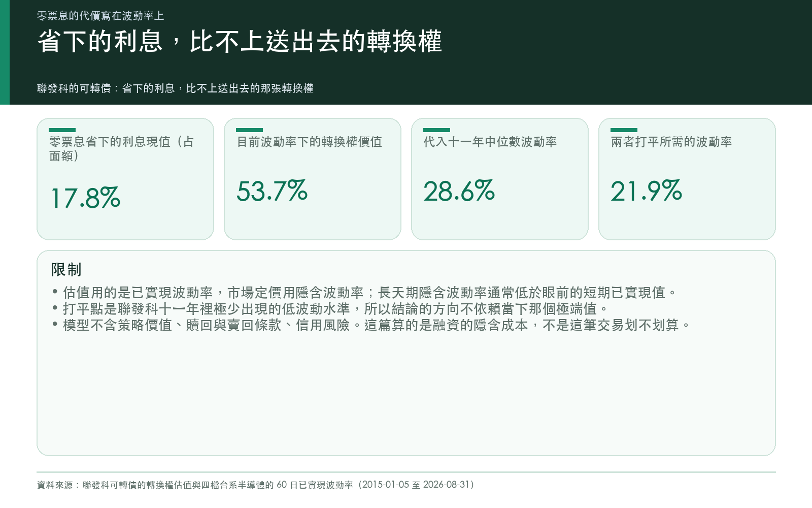Screen dimensions: 812x508
Task: Click the label 目前波動率下的轉換權價值
Action: pos(309,142)
